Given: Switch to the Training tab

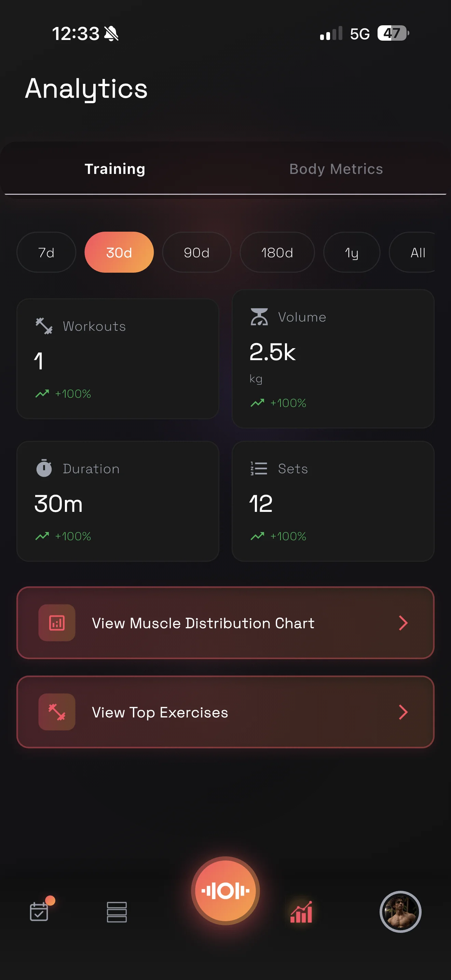Looking at the screenshot, I should pyautogui.click(x=115, y=169).
